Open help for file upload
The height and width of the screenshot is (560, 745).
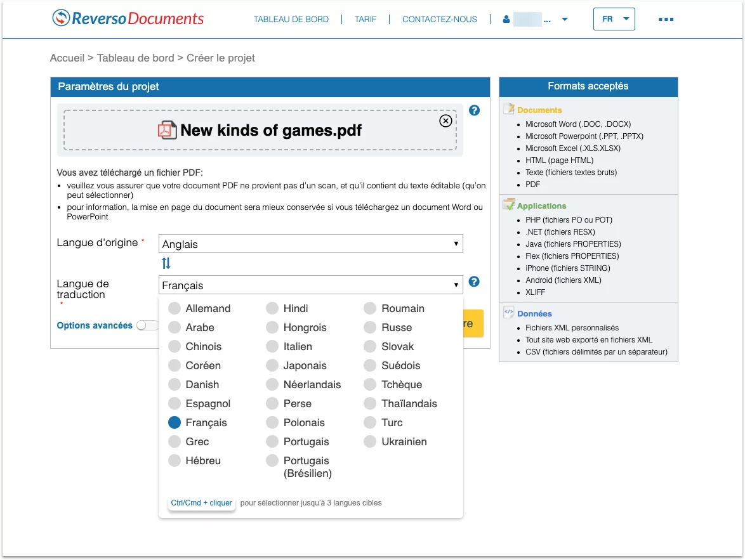pos(474,111)
